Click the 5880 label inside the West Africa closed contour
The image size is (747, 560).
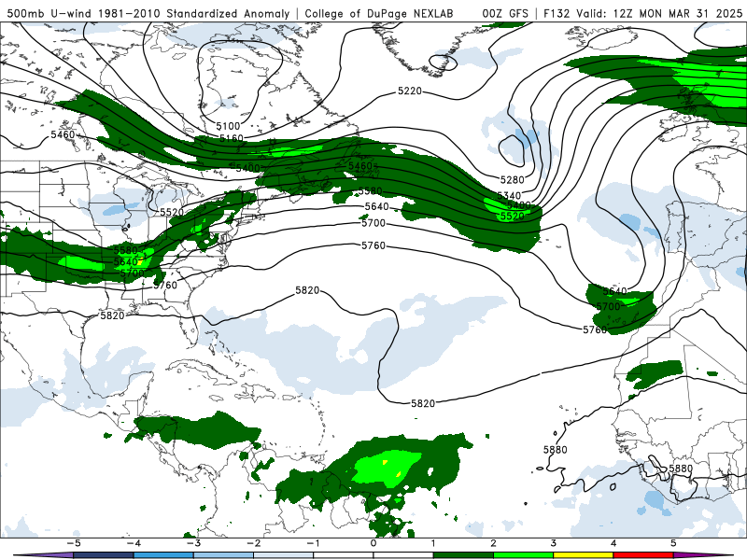click(x=681, y=469)
